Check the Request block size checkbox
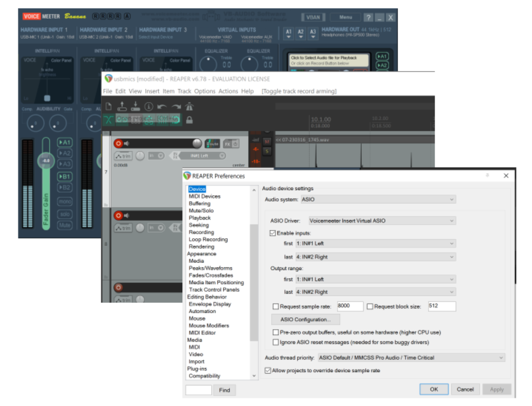 point(370,306)
